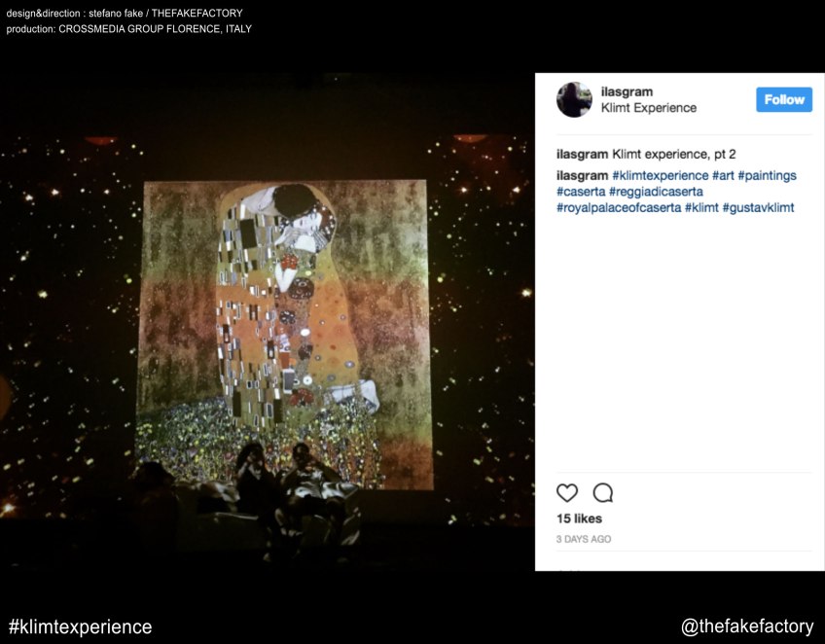Open the #royalpalaceofcaserta hashtag
825x644 pixels.
(619, 208)
